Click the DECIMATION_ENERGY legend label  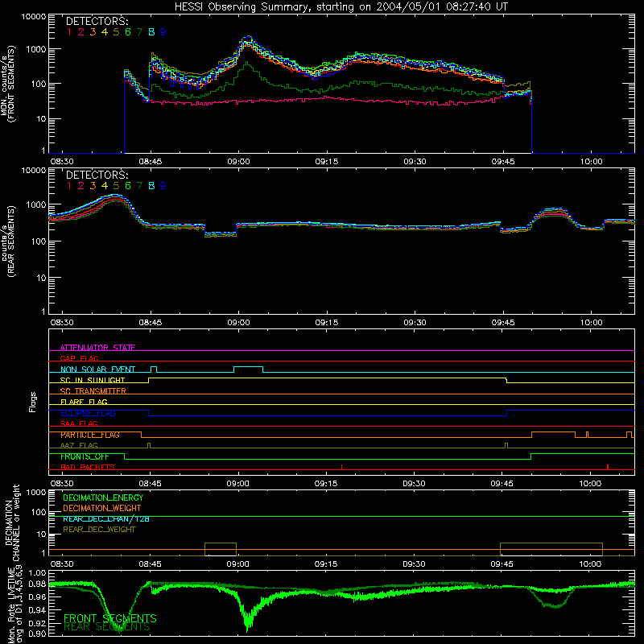point(103,497)
